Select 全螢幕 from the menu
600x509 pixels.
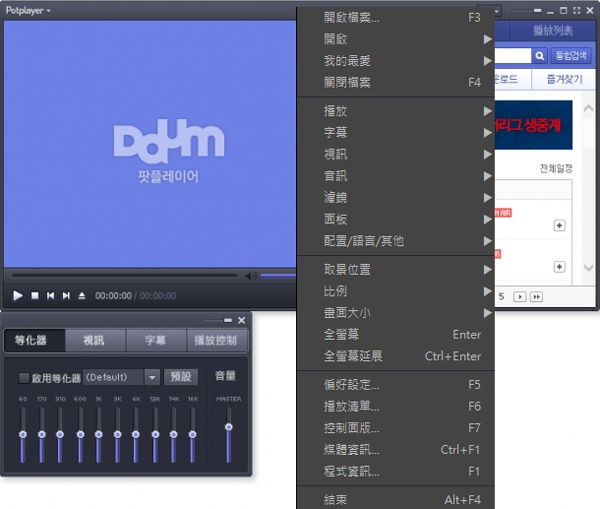396,334
